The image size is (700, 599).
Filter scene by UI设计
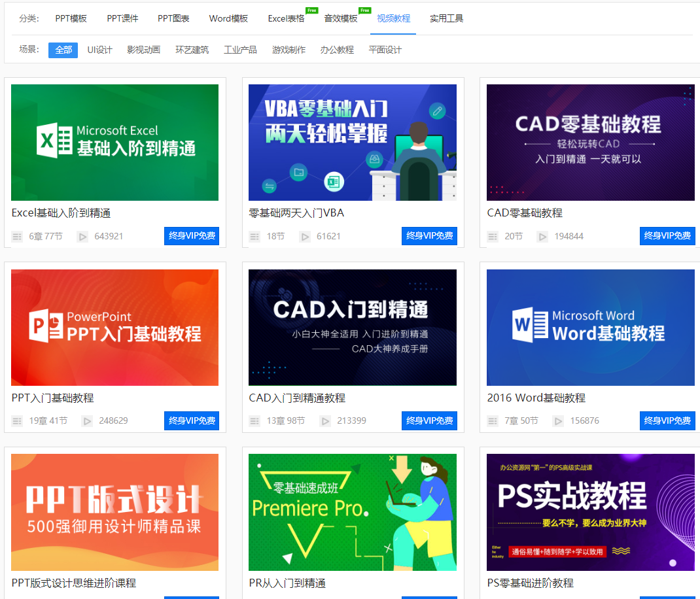[x=99, y=50]
